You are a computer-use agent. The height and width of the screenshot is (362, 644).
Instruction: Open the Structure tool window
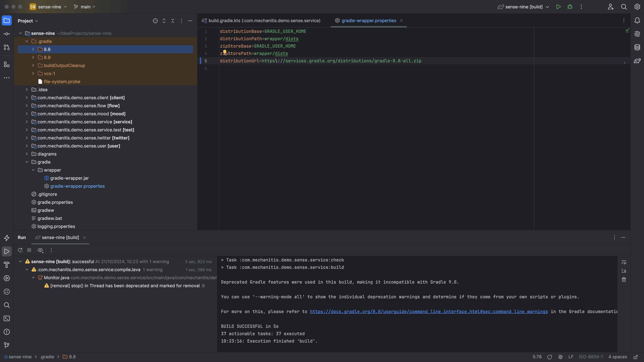pos(7,64)
